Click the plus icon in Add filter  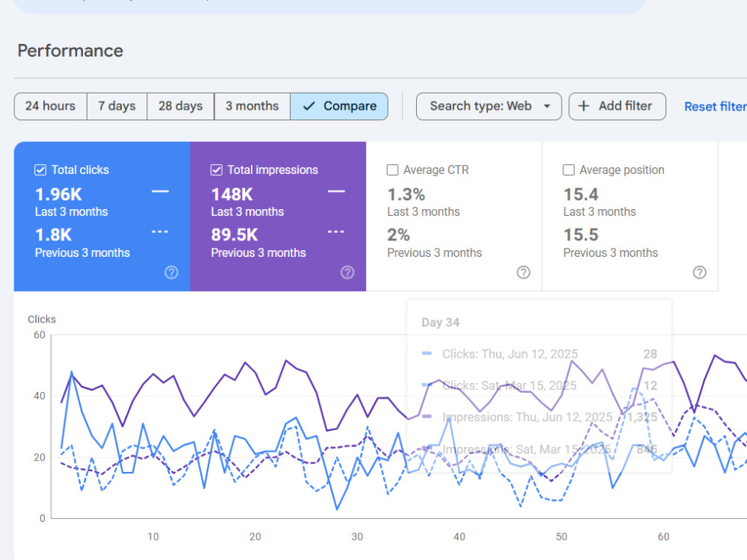click(583, 106)
